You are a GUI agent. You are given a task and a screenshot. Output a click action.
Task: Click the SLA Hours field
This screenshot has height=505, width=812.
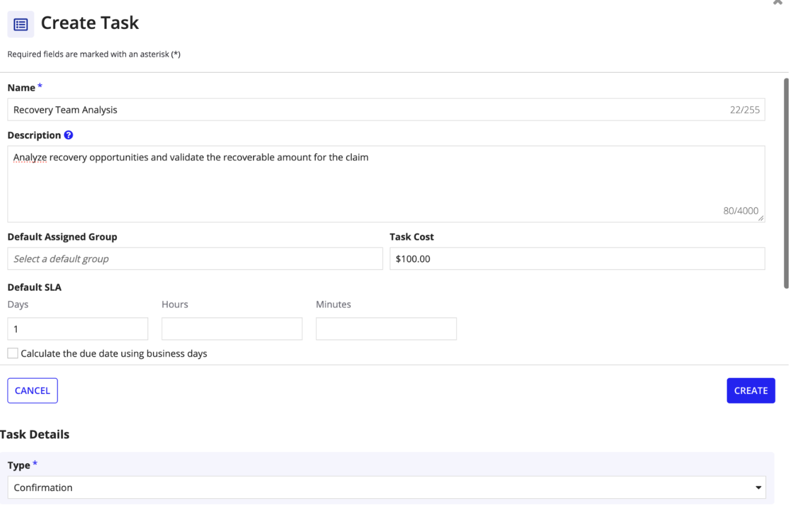point(232,329)
